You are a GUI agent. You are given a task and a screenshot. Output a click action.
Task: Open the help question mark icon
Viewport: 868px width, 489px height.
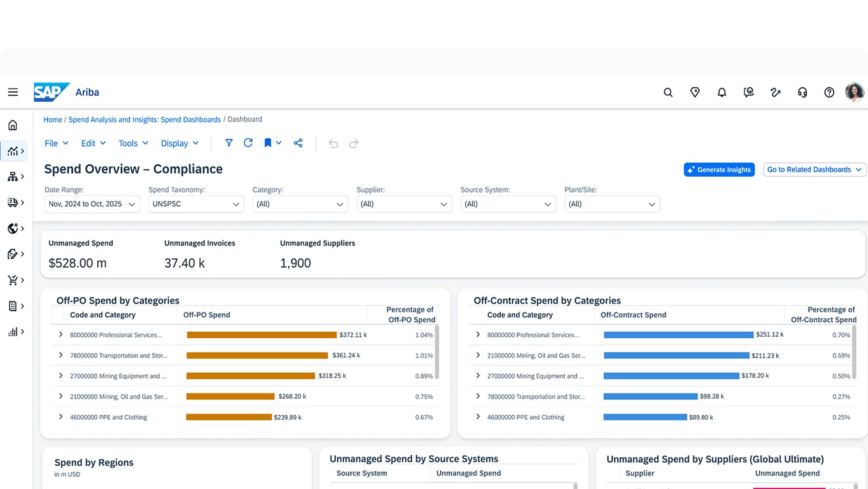pyautogui.click(x=829, y=92)
